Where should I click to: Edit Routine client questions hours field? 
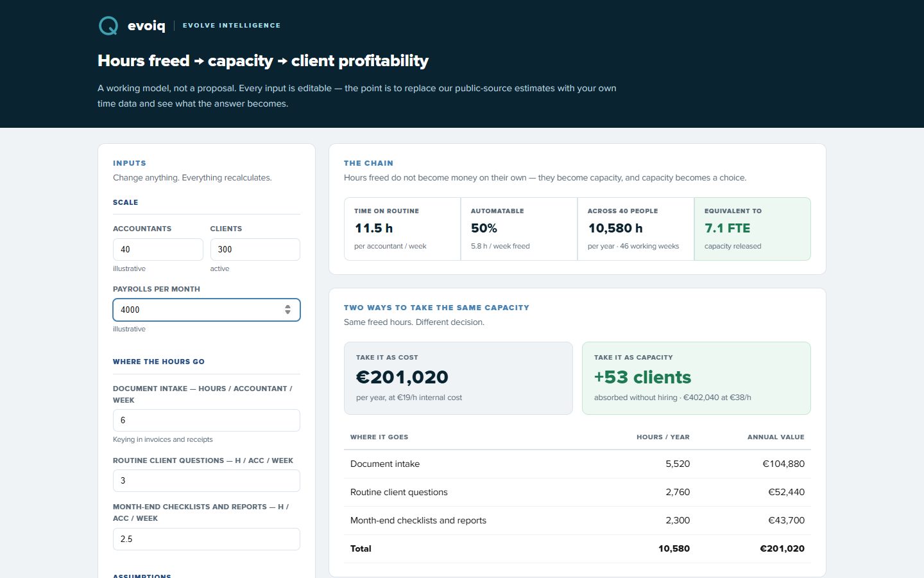(x=207, y=480)
